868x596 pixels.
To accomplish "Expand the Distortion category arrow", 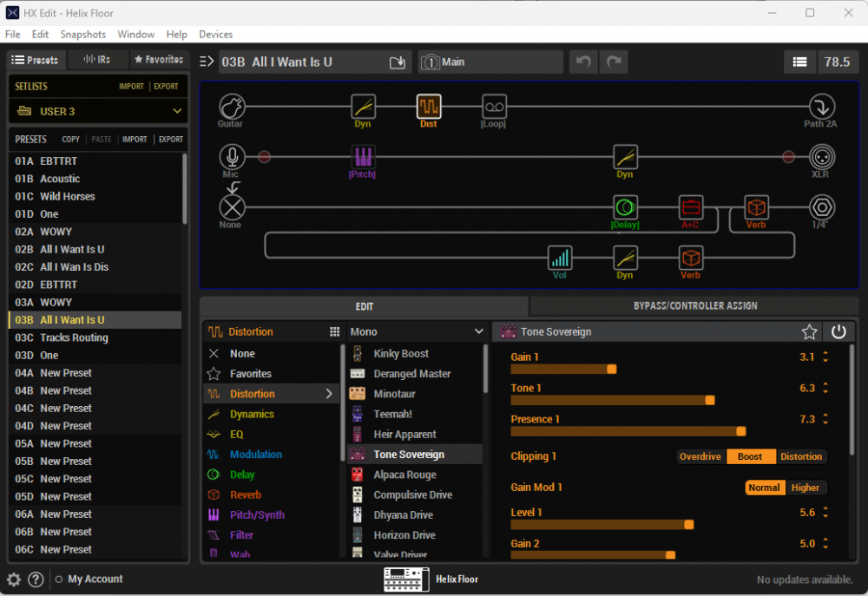I will tap(329, 394).
